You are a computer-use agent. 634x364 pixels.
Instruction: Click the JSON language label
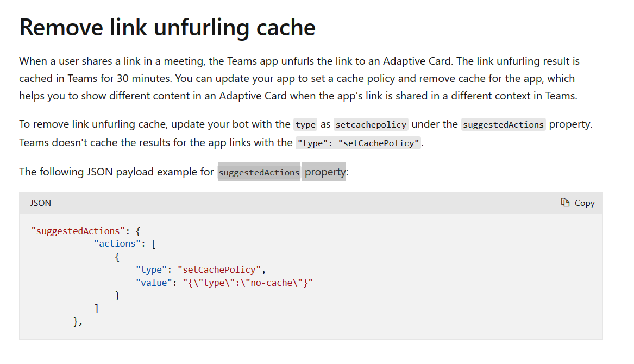(x=41, y=203)
